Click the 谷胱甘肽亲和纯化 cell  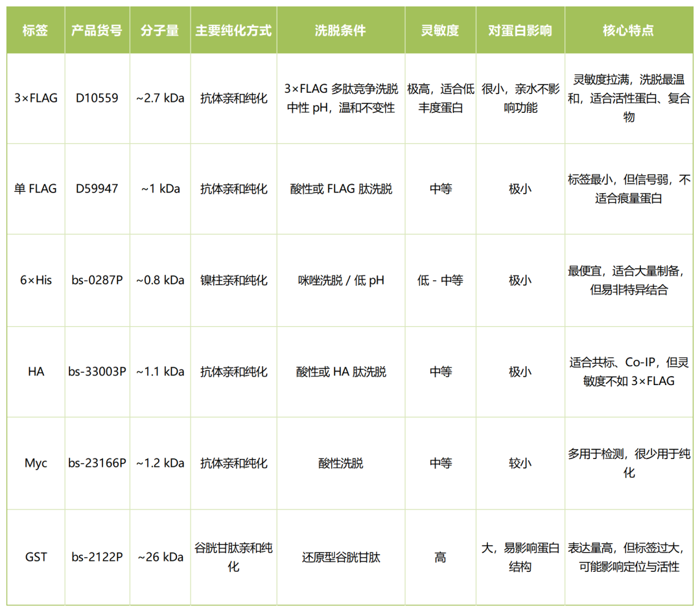(x=234, y=557)
